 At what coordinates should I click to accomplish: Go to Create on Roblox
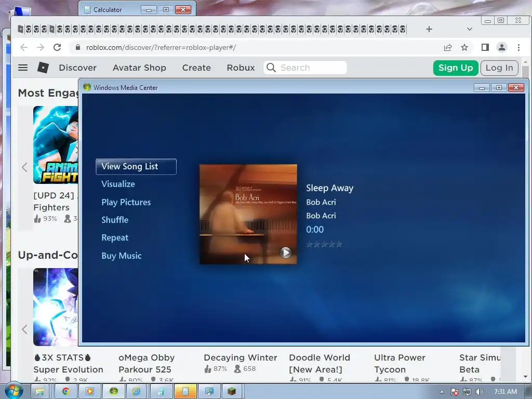pos(196,68)
